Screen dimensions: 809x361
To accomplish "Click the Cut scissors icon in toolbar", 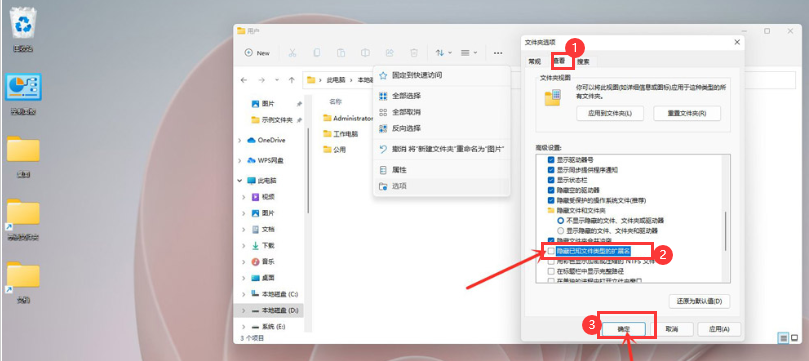I will click(292, 53).
